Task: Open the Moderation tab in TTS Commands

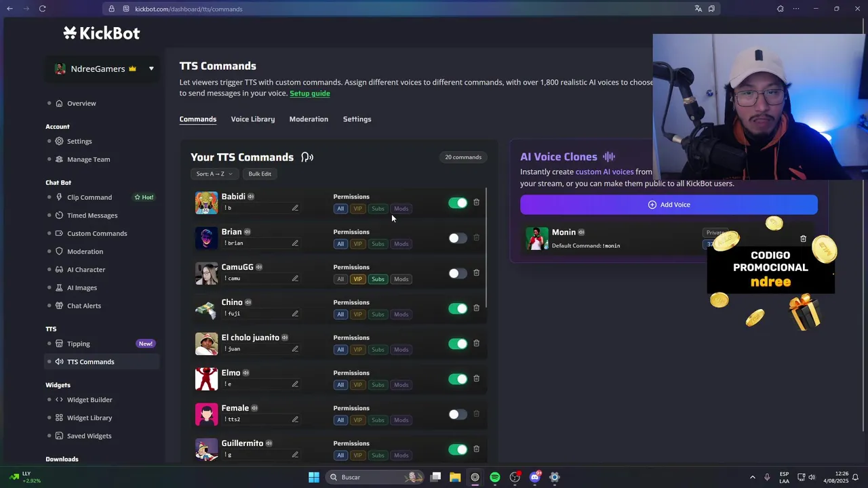Action: pos(309,119)
